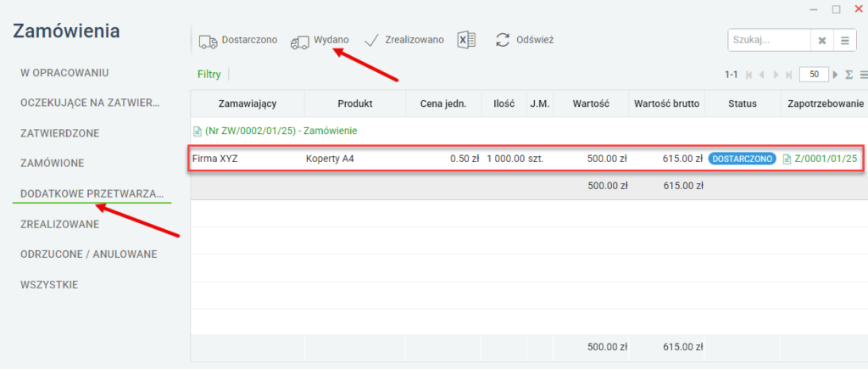The image size is (868, 369).
Task: Click the document icon beside ZW/0002/01/25
Action: [x=197, y=131]
